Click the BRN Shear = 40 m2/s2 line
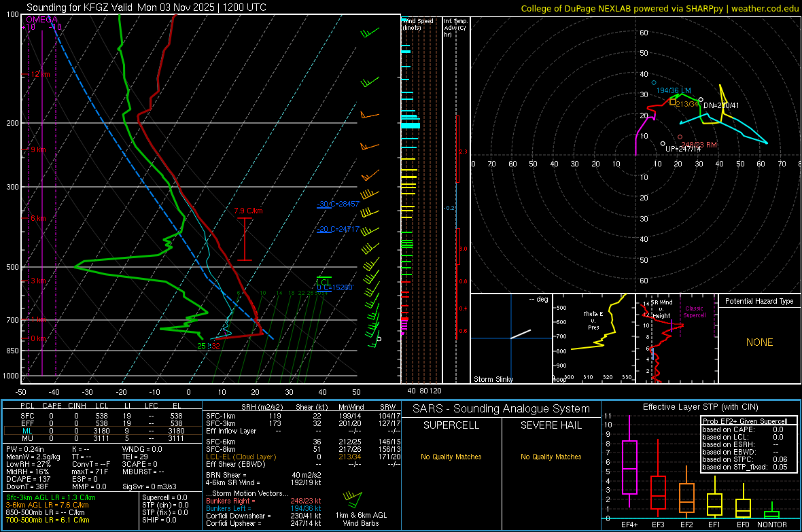Viewport: 802px width, 532px height. point(264,475)
